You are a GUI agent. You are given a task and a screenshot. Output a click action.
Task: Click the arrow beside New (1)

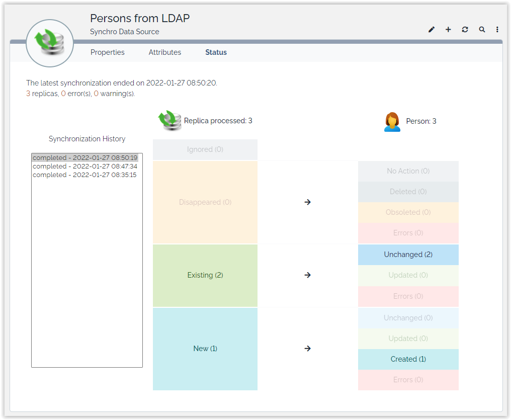tap(307, 349)
